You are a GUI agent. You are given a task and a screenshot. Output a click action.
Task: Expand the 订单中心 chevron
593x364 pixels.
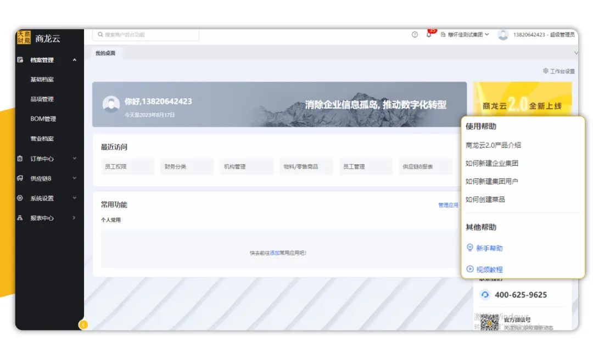(x=75, y=158)
